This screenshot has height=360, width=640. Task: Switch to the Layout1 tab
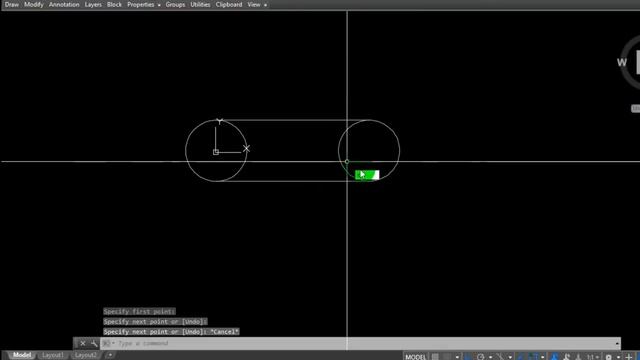point(52,355)
